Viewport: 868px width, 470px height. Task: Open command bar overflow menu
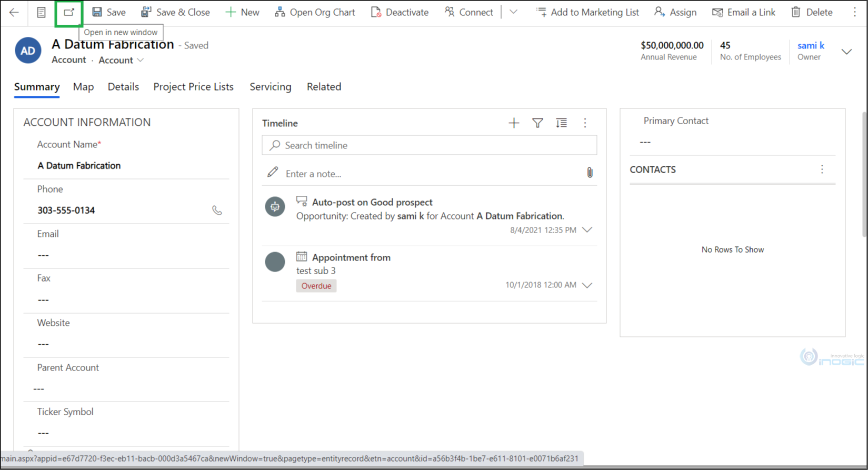pos(855,12)
